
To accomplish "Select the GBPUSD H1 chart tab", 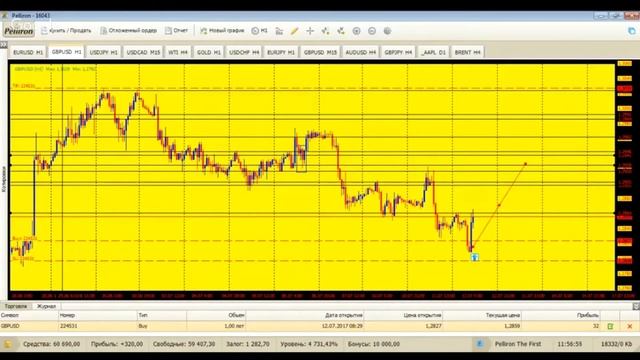I will click(66, 52).
